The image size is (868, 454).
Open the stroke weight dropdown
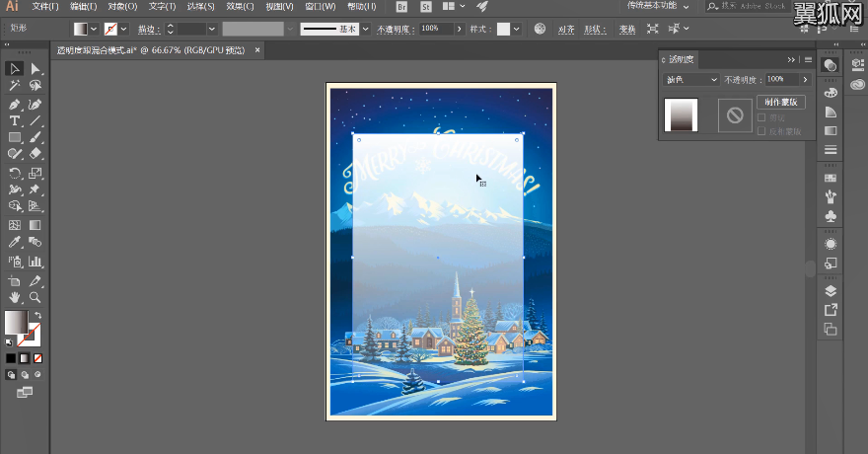tap(211, 29)
